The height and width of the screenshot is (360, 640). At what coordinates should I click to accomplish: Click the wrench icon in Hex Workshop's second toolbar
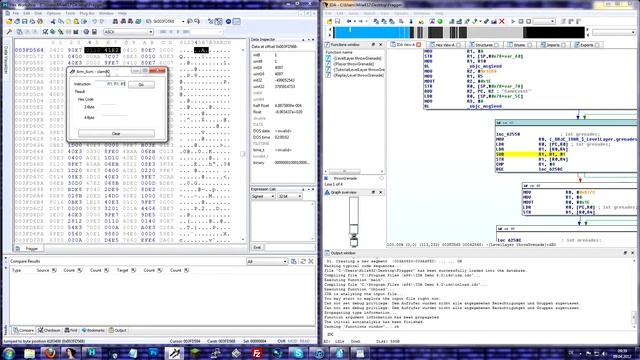tap(9, 32)
